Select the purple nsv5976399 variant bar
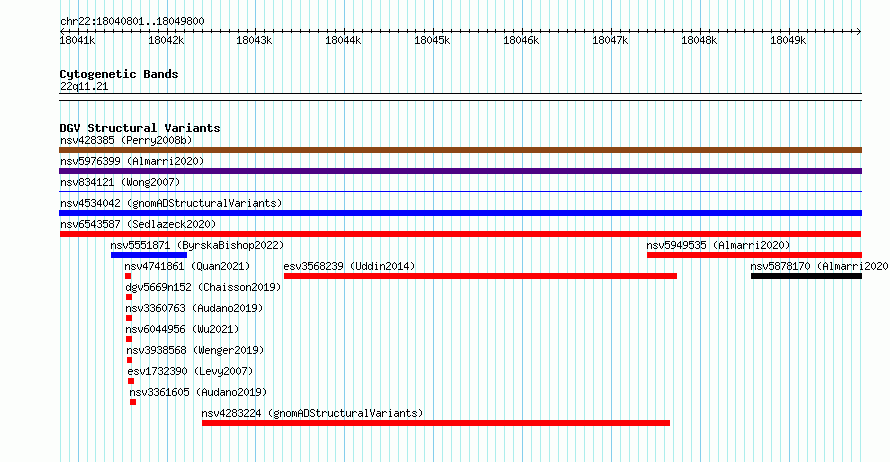Screen dimensions: 890x462 click(x=460, y=171)
